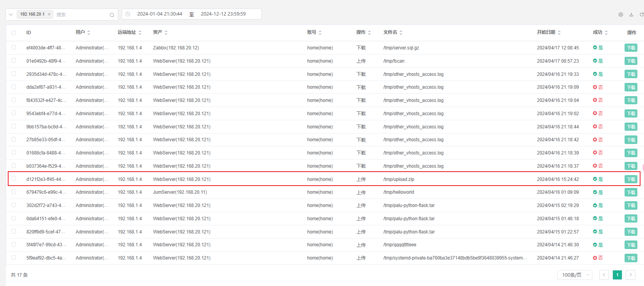The height and width of the screenshot is (286, 644).
Task: Download /tmp/helloworld with 下载 button
Action: (x=631, y=192)
